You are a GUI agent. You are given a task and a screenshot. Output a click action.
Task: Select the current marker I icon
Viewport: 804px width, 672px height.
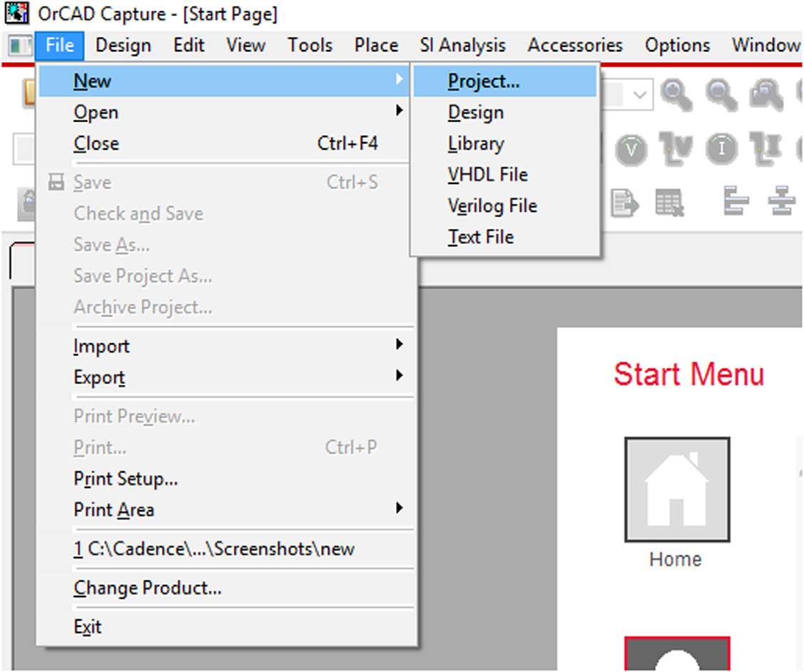[x=722, y=149]
